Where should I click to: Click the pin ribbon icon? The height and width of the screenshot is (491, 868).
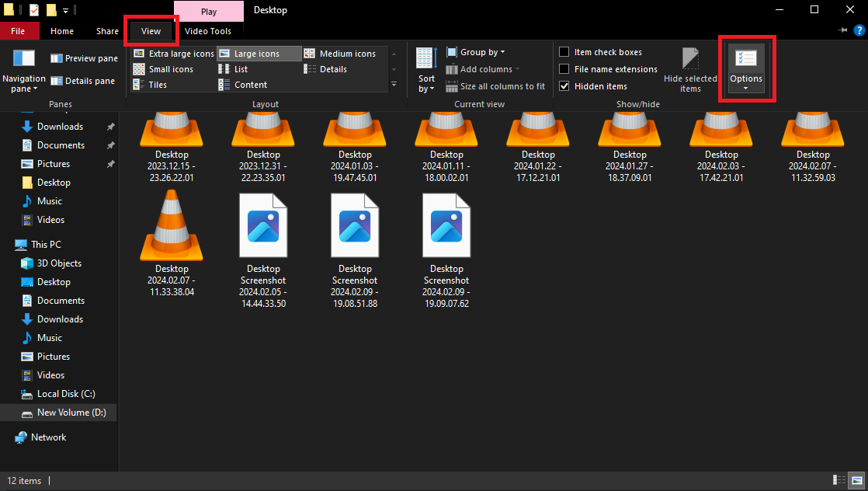pos(842,30)
